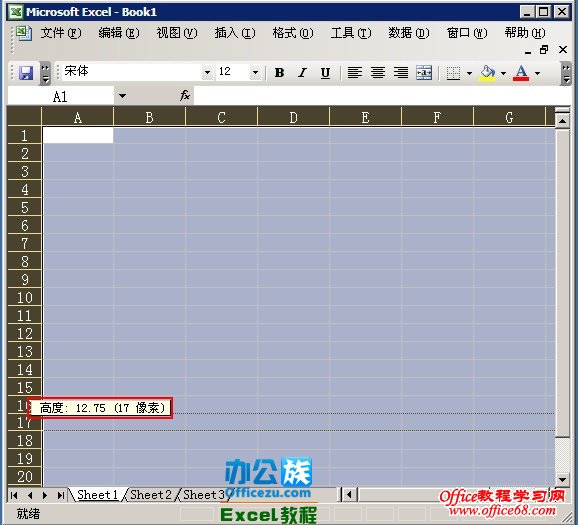Go to next sheet tab arrow
Image resolution: width=578 pixels, height=525 pixels.
(x=45, y=495)
